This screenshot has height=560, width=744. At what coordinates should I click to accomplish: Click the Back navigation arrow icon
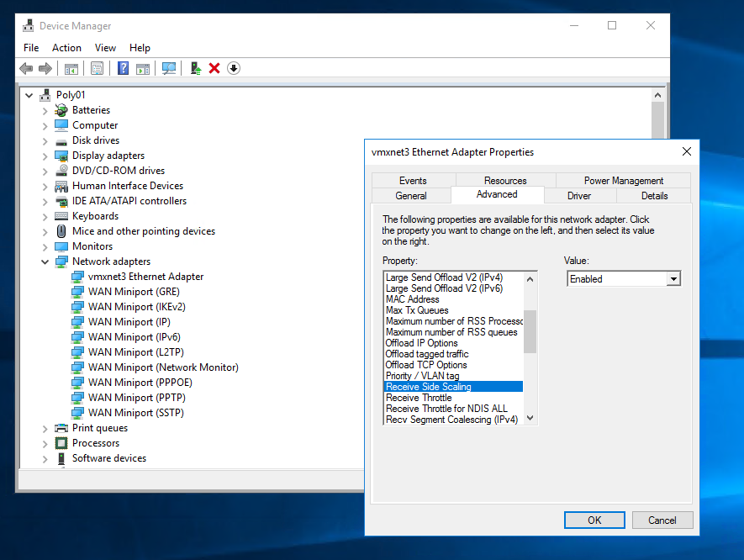click(x=26, y=68)
